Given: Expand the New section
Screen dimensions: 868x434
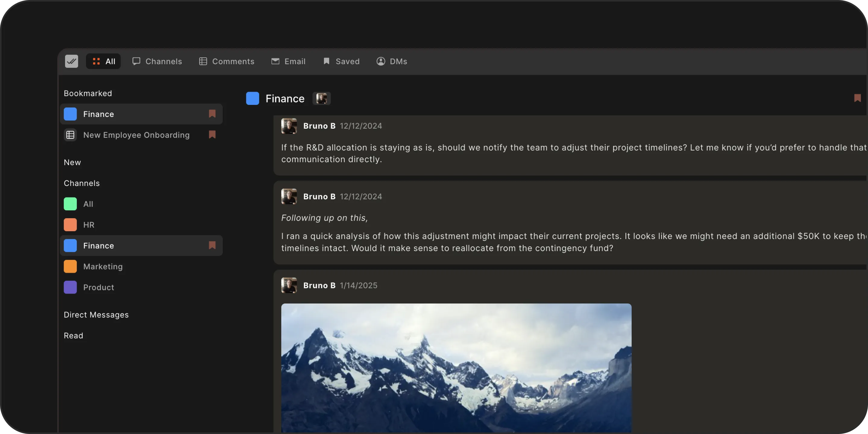Looking at the screenshot, I should click(x=72, y=162).
